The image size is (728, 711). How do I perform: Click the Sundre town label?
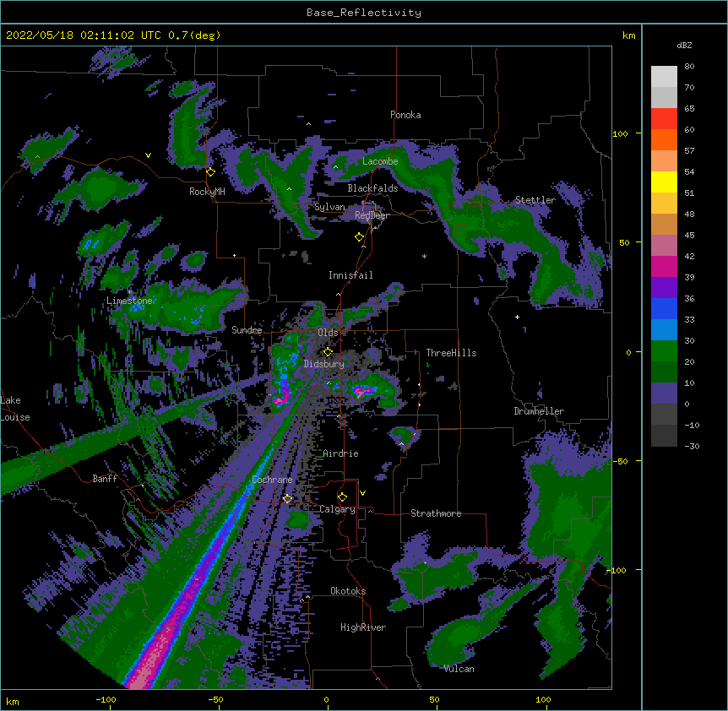click(x=247, y=330)
